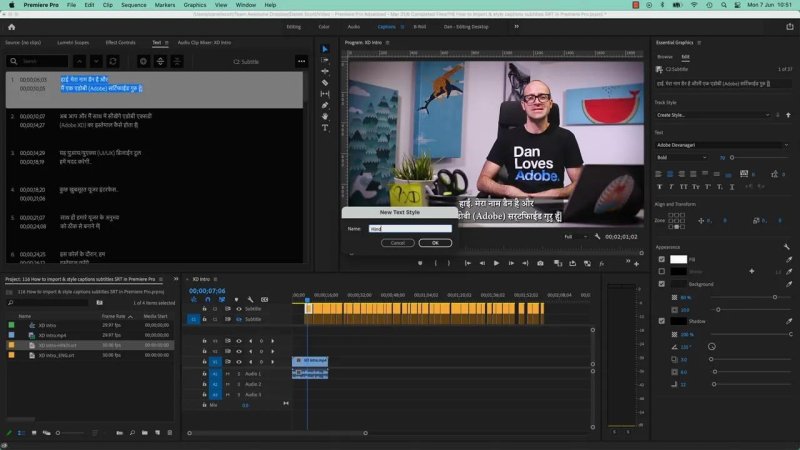Click the Fill white color swatch
This screenshot has width=800, height=450.
(678, 259)
